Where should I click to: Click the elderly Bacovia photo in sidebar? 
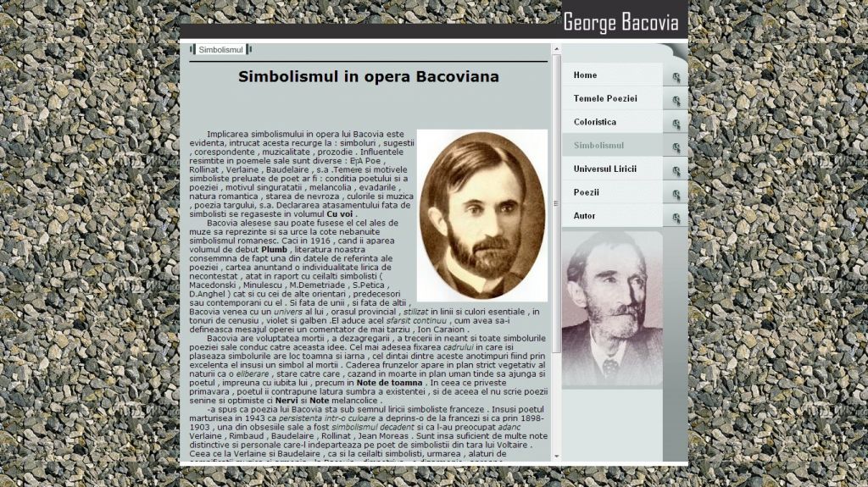[x=612, y=309]
